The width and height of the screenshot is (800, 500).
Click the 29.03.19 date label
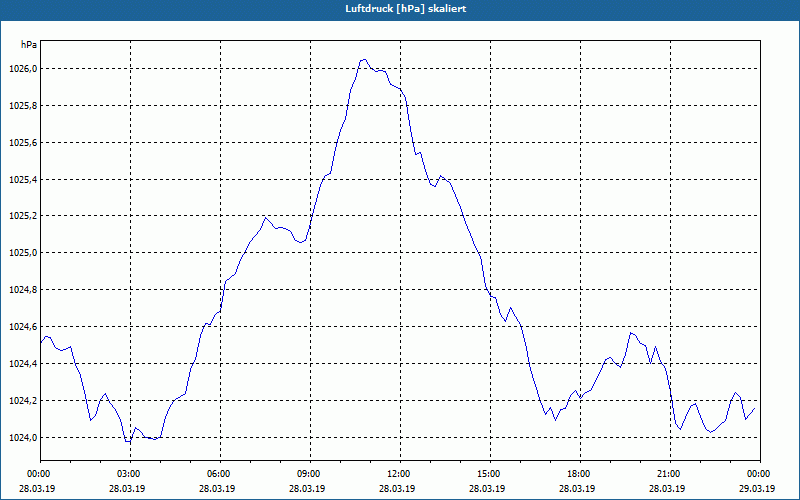tap(757, 488)
